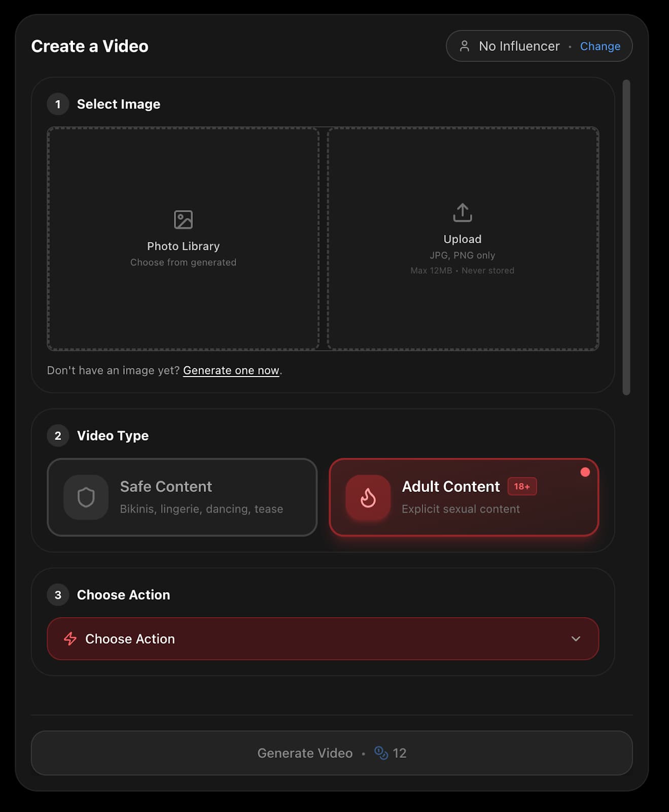This screenshot has width=669, height=812.
Task: Click the blue coins credit icon
Action: (x=380, y=753)
